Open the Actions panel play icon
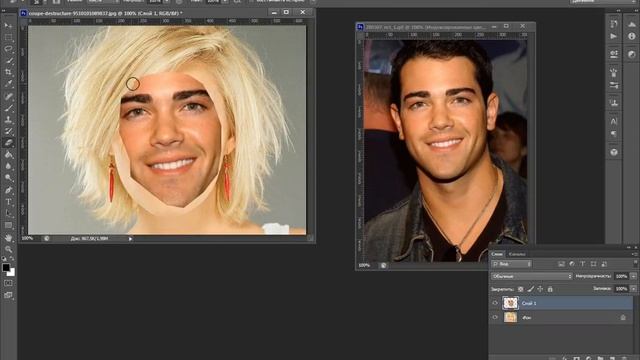The width and height of the screenshot is (640, 360). coord(613,36)
